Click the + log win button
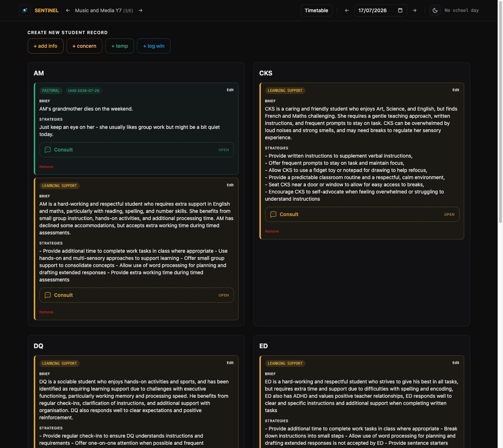The height and width of the screenshot is (448, 503). [x=154, y=46]
